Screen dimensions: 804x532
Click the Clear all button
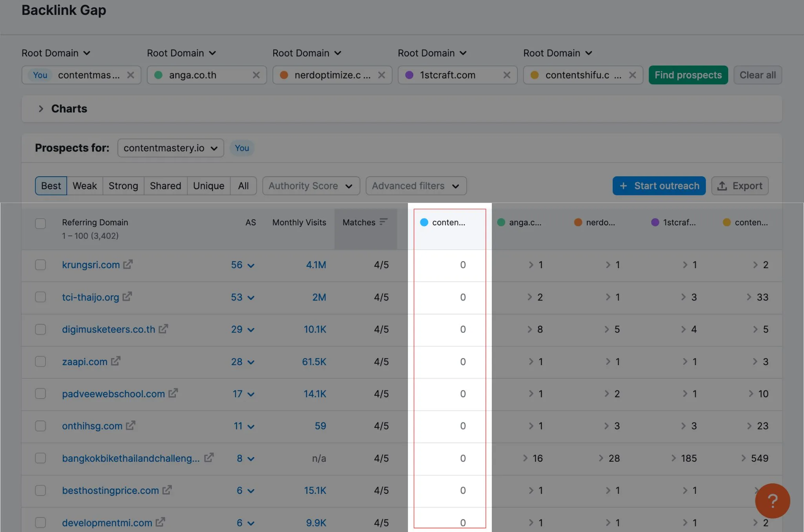pos(758,75)
